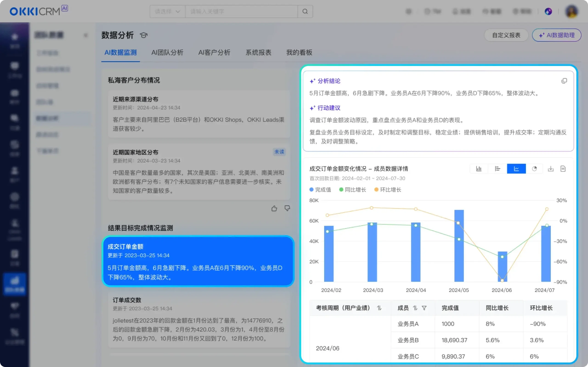The height and width of the screenshot is (367, 588).
Task: Launch the AI数据助理 assistant
Action: 557,35
